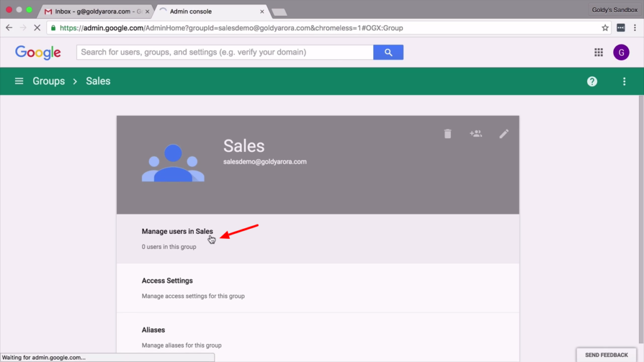
Task: Open the Aliases section
Action: tap(318, 337)
